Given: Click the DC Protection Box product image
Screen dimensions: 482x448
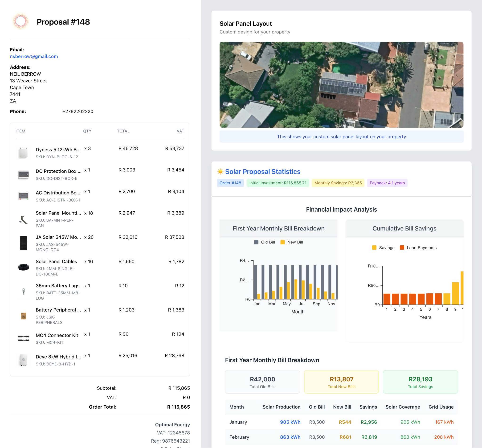Looking at the screenshot, I should point(23,175).
